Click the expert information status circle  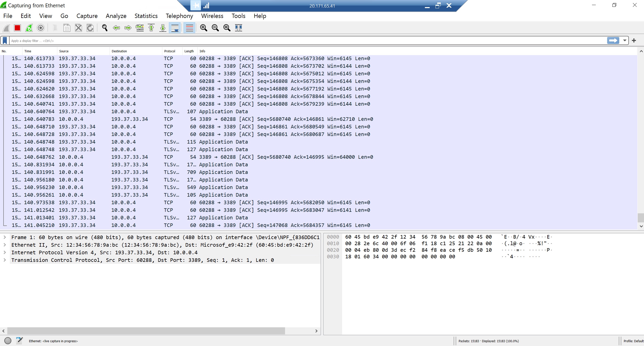8,341
